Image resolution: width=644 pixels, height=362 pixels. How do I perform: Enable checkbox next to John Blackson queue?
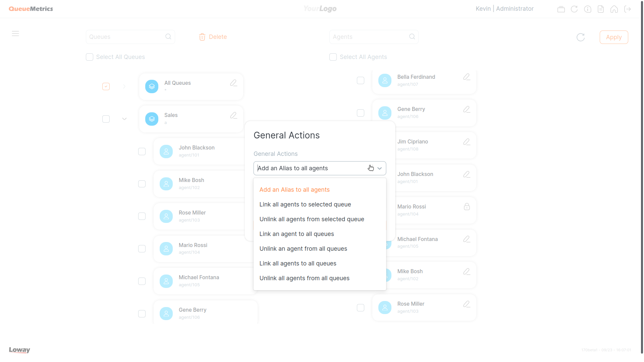142,151
